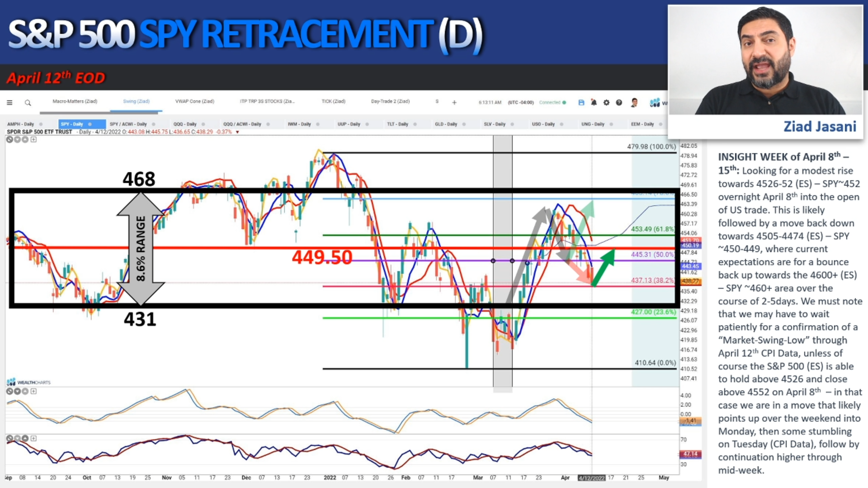Toggle the dot on the SLV - Daily tab
The height and width of the screenshot is (488, 868).
[x=512, y=124]
